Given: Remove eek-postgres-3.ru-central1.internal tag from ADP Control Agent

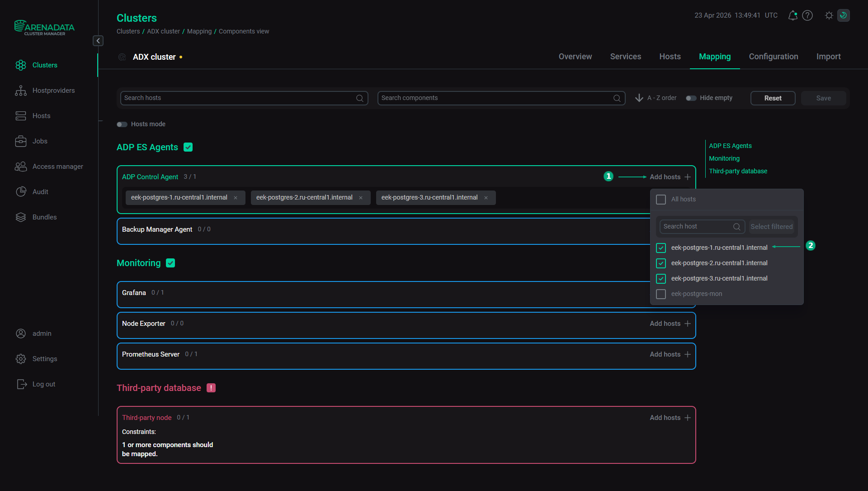Looking at the screenshot, I should 486,198.
